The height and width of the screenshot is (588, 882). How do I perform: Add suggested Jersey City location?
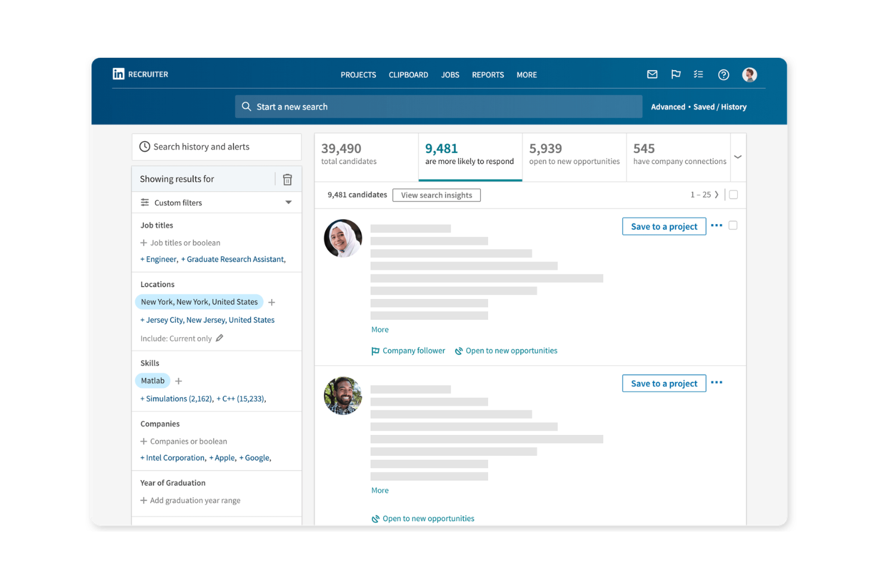click(x=207, y=320)
